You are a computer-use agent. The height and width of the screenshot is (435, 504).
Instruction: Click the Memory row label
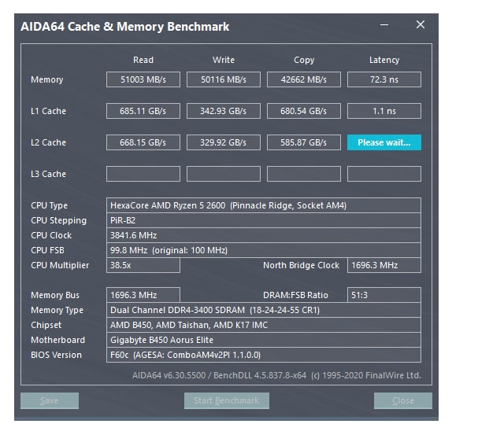click(47, 79)
